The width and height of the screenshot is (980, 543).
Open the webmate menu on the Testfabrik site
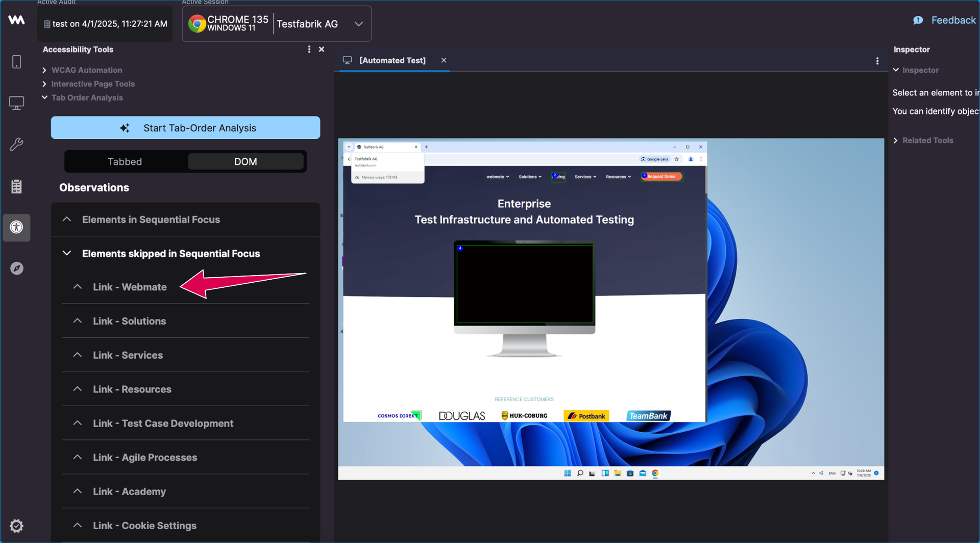coord(498,177)
